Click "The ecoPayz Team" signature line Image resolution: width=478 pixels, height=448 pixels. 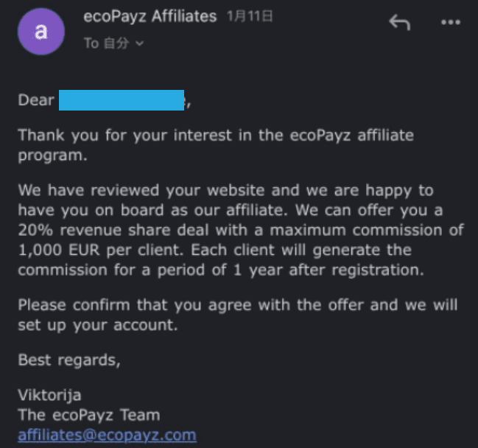(x=89, y=416)
